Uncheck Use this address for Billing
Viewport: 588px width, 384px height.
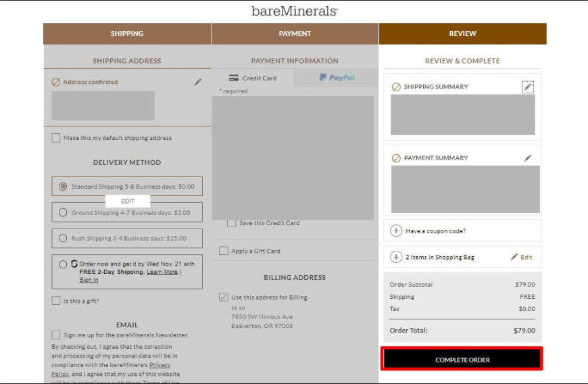(x=224, y=297)
